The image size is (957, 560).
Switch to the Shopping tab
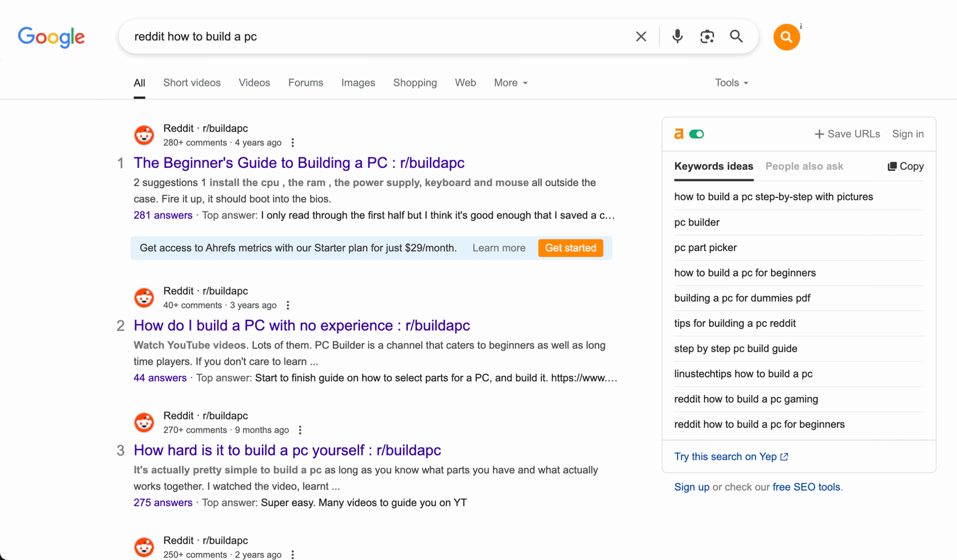(415, 83)
